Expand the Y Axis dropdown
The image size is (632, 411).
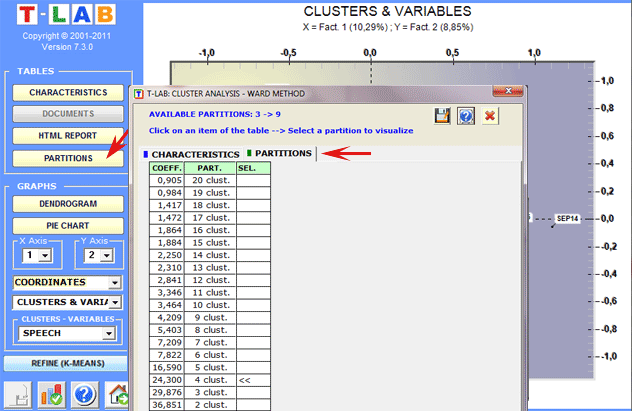tap(107, 255)
